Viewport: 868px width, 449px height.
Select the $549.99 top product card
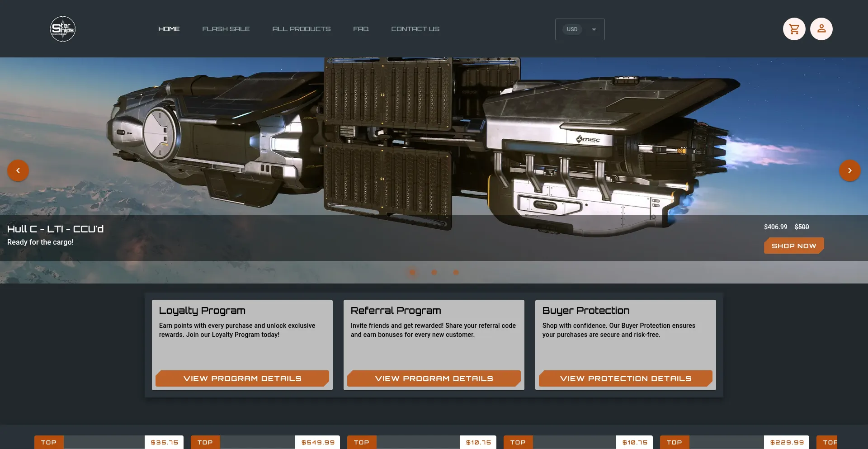tap(265, 442)
